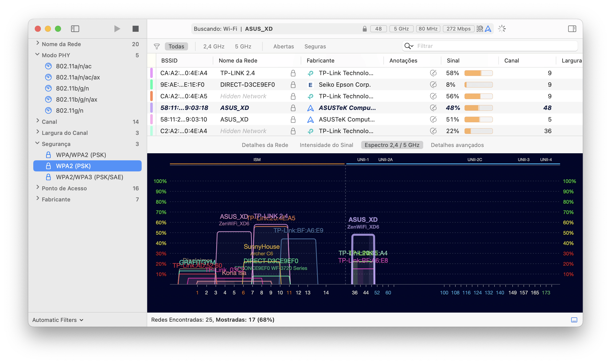
Task: Select channel 36 marker on spectrum
Action: [x=354, y=293]
